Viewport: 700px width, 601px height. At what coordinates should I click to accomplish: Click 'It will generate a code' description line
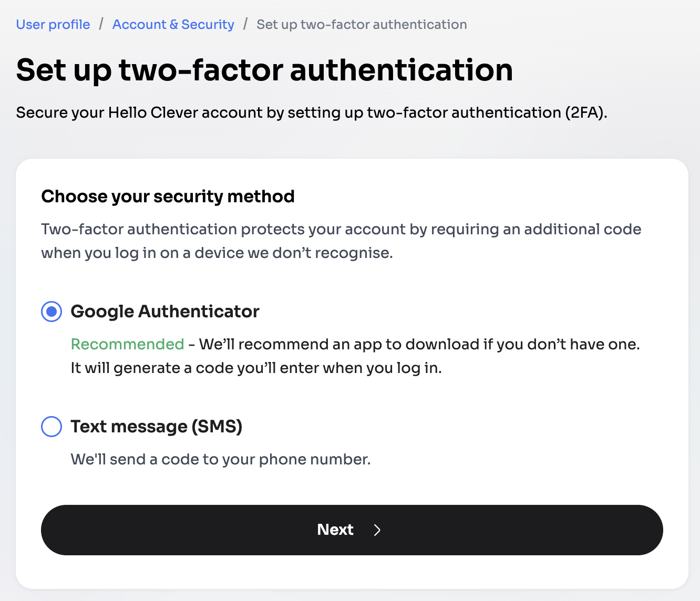coord(256,368)
